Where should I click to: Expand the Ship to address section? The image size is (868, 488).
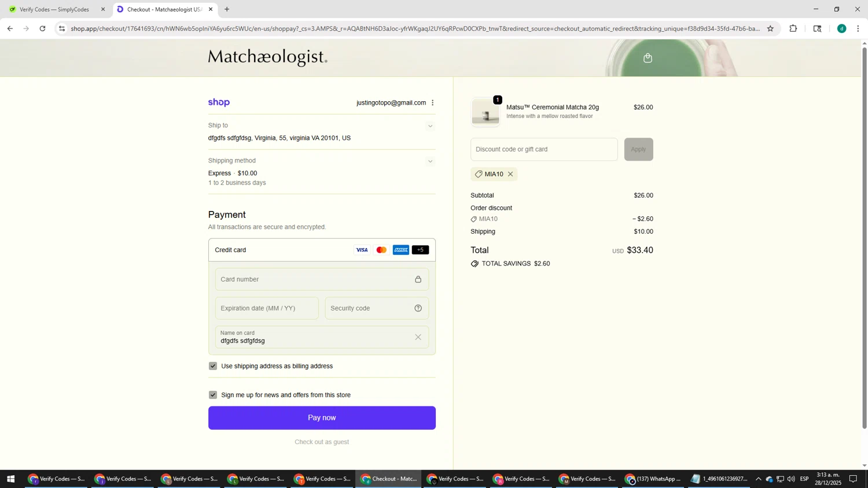click(430, 126)
